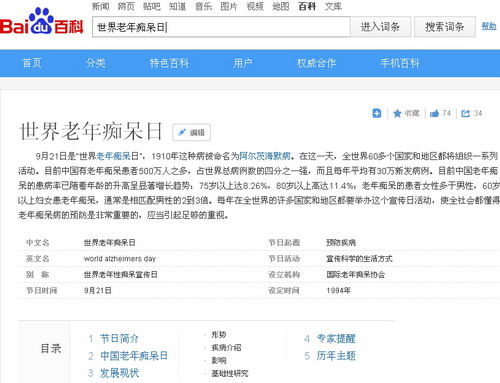Click the share count 34
The image size is (500, 383).
(x=478, y=113)
